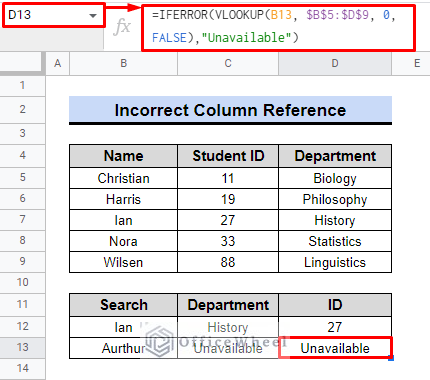This screenshot has width=430, height=380.
Task: Click the 'Department' header cell in row 4
Action: point(335,156)
